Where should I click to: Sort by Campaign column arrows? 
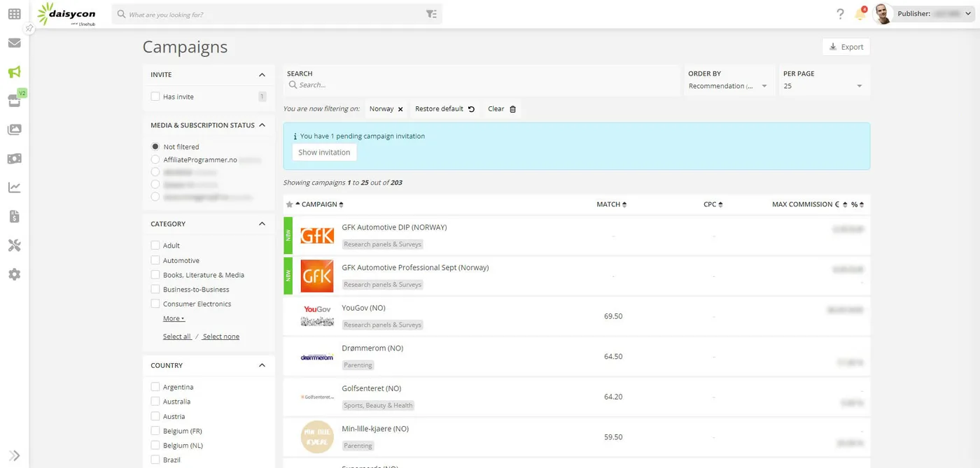click(341, 204)
